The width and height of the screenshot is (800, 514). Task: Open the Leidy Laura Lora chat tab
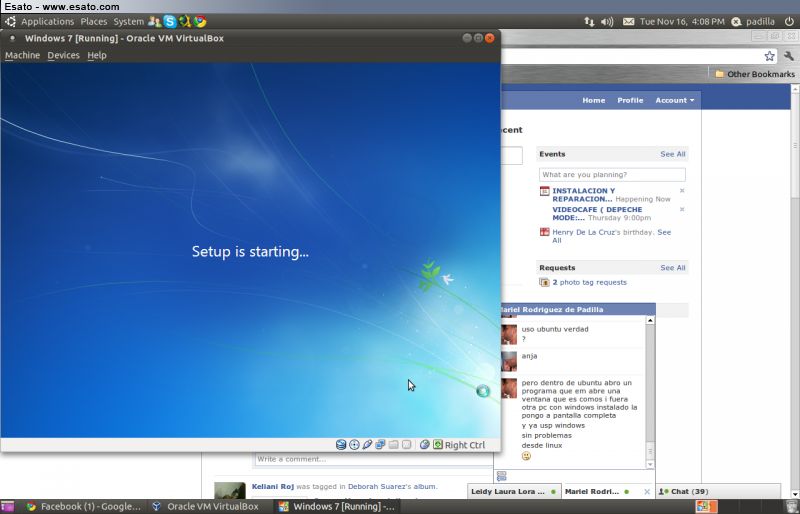514,492
